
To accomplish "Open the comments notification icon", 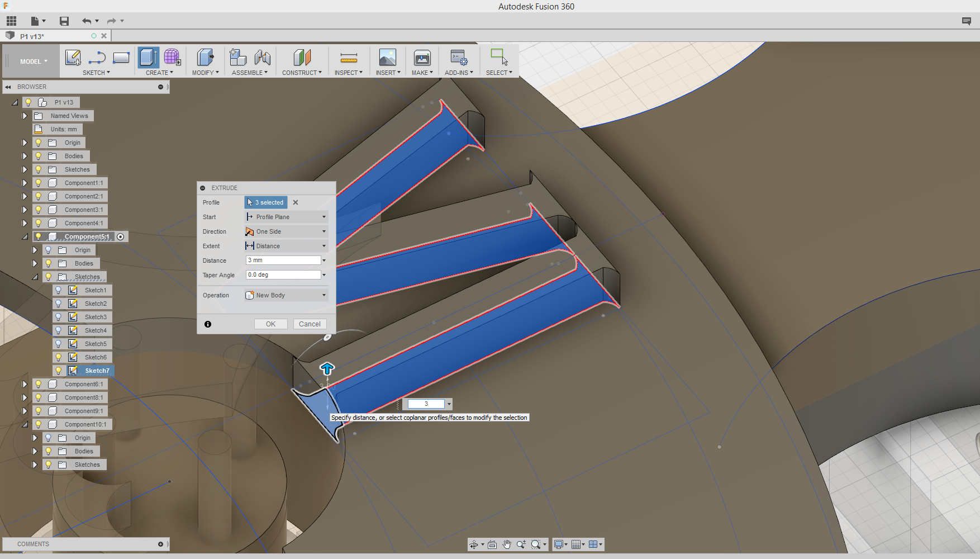I will pos(966,21).
